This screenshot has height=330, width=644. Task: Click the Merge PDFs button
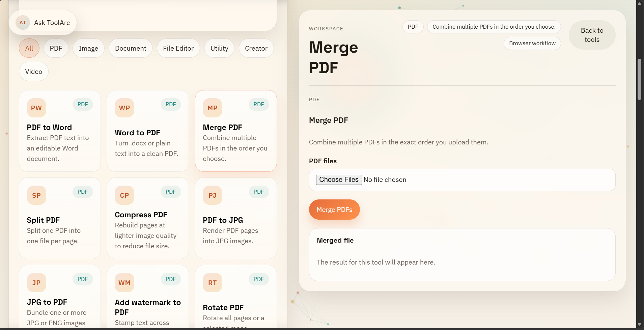(334, 210)
